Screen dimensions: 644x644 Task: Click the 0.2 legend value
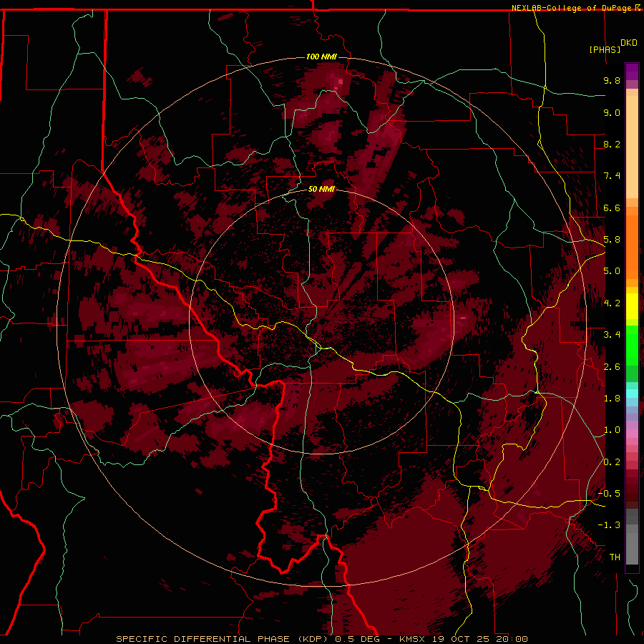pos(612,462)
